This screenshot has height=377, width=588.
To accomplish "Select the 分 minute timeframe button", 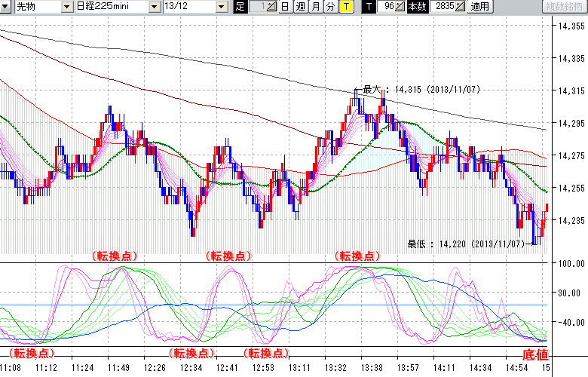I will [x=330, y=7].
